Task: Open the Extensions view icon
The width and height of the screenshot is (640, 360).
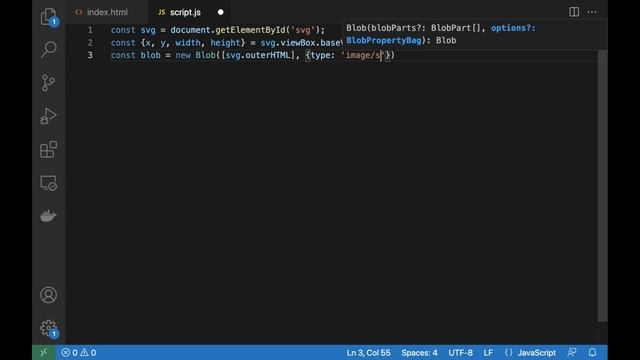Action: pyautogui.click(x=49, y=149)
